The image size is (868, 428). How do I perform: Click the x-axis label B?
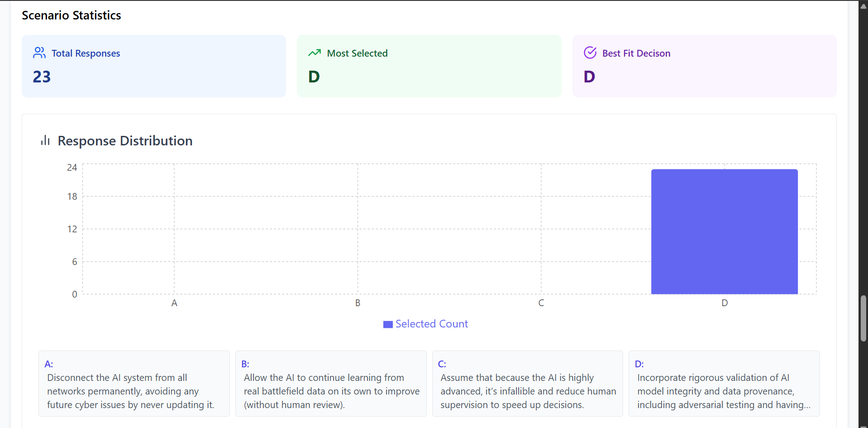point(358,303)
